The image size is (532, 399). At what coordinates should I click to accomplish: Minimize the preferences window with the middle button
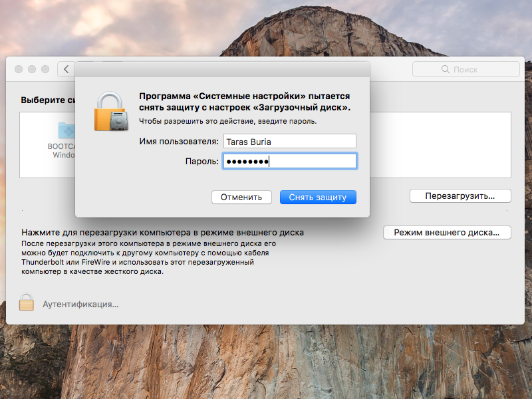32,69
